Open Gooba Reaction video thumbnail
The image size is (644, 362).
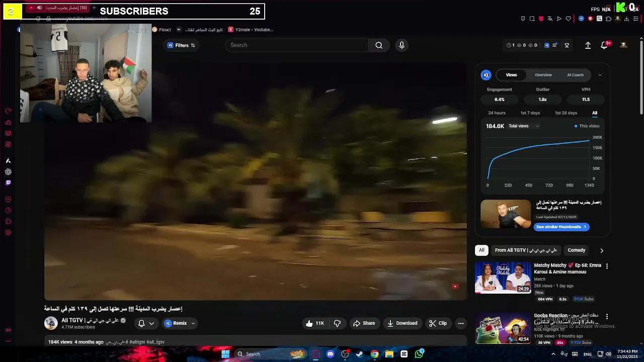503,328
